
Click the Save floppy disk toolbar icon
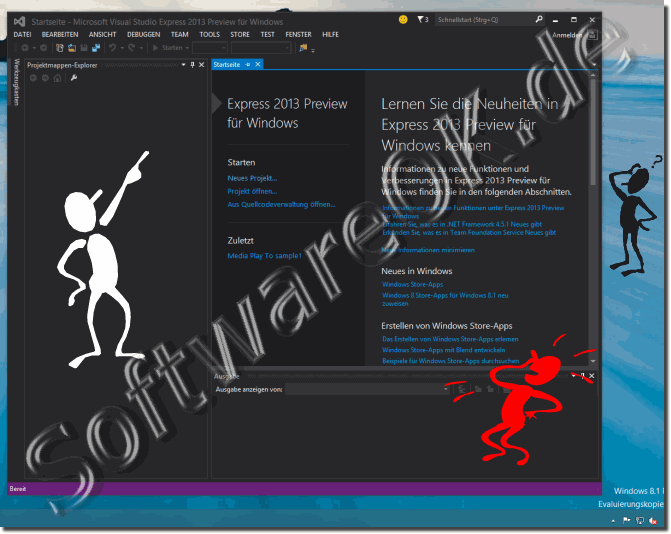[x=84, y=48]
